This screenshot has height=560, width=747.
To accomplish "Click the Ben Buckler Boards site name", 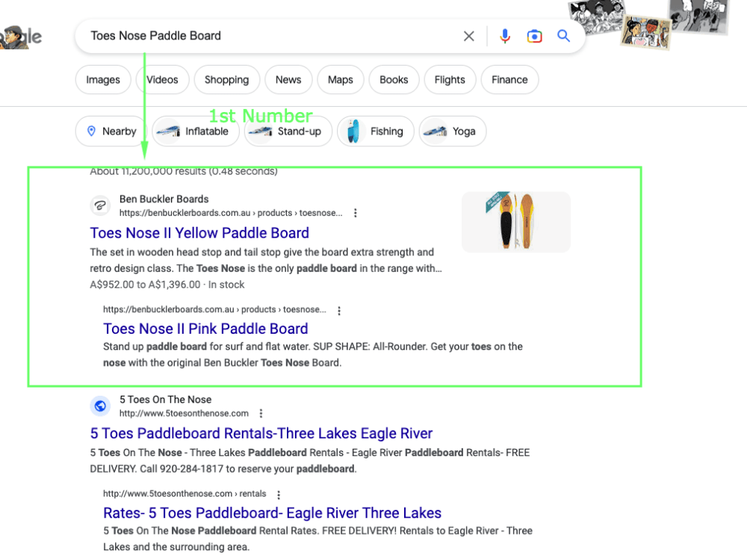I will click(x=164, y=199).
